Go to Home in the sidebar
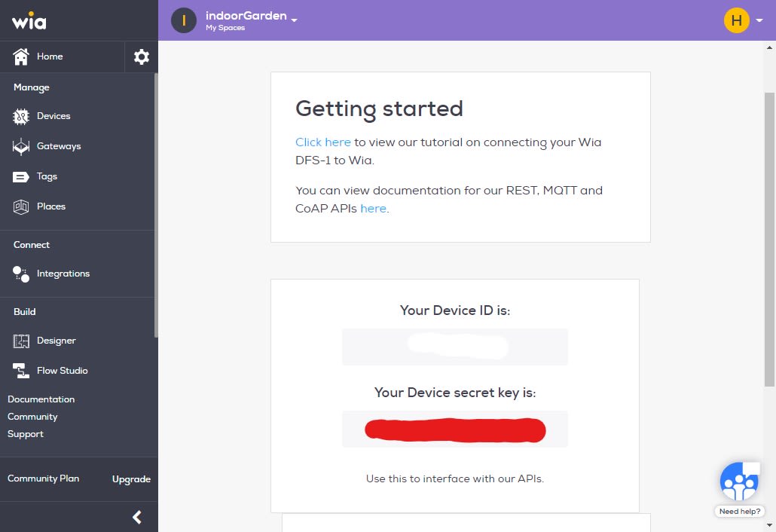 coord(50,57)
